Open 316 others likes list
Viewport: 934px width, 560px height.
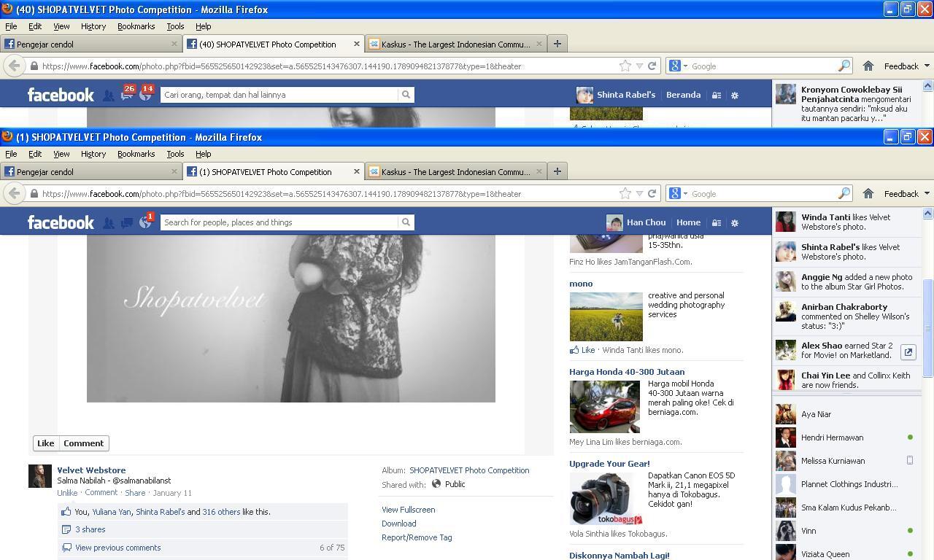pyautogui.click(x=221, y=512)
